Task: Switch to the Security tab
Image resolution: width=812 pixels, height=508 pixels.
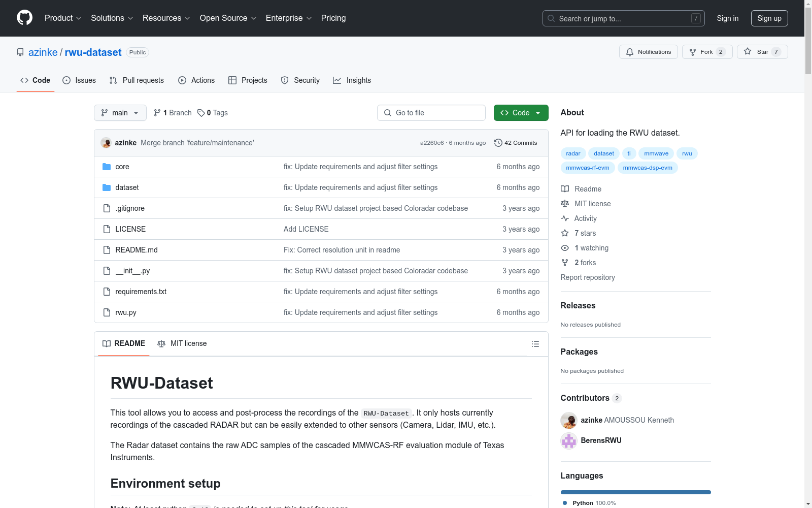Action: coord(300,80)
